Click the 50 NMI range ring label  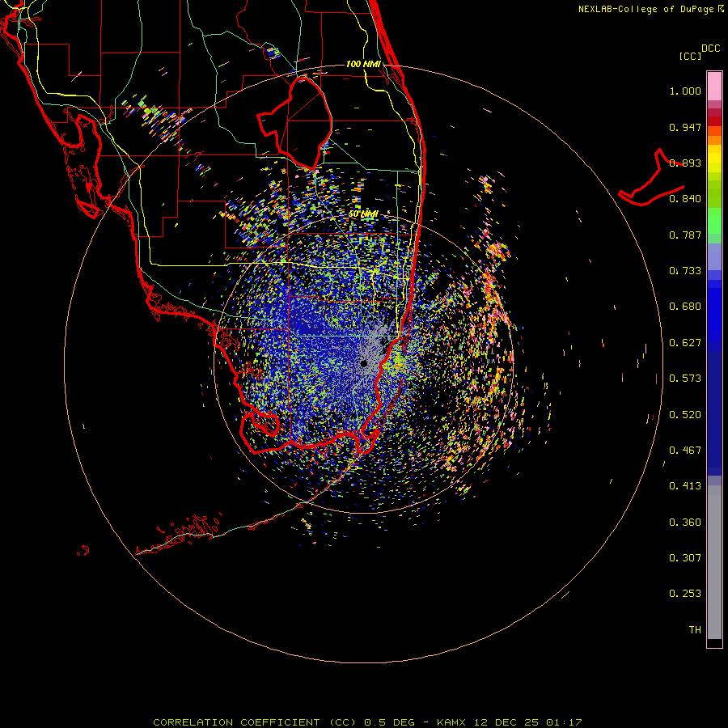pos(363,214)
